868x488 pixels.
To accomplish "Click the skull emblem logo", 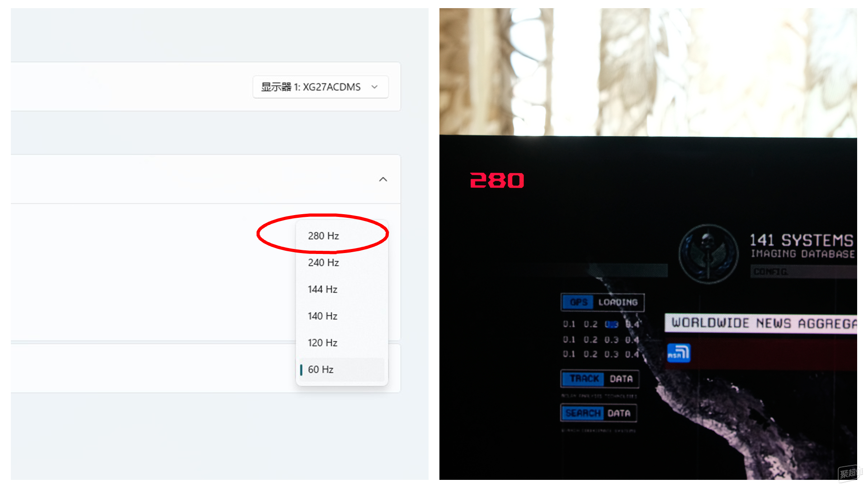I will (708, 254).
